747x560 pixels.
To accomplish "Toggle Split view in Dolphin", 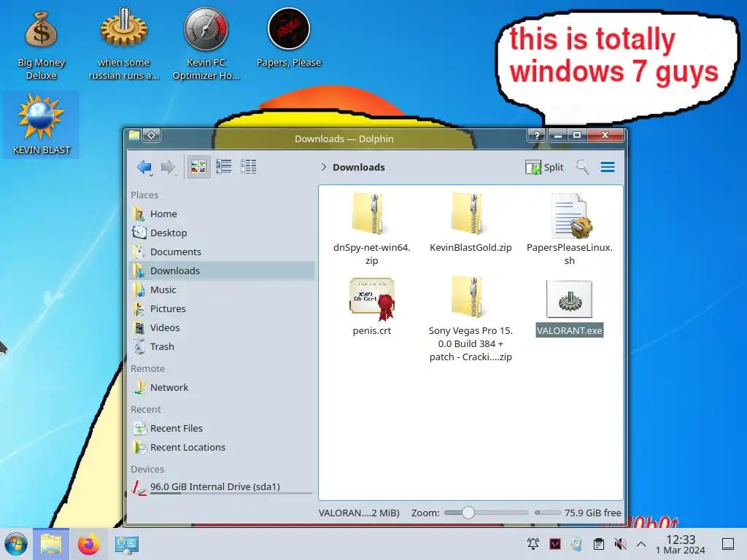I will click(x=544, y=167).
